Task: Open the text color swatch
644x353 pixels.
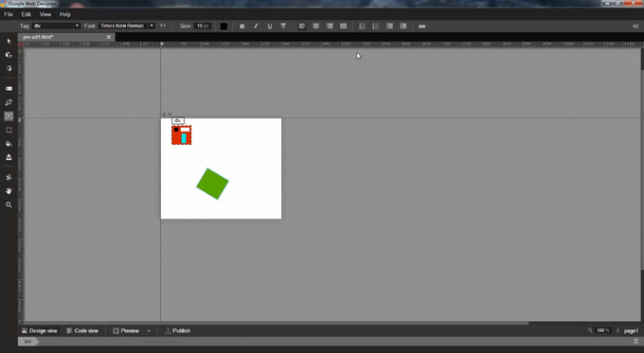Action: pos(224,26)
